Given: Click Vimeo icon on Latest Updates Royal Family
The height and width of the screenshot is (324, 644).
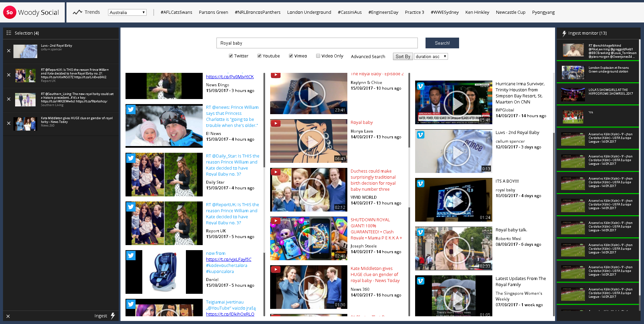Looking at the screenshot, I should pos(420,281).
